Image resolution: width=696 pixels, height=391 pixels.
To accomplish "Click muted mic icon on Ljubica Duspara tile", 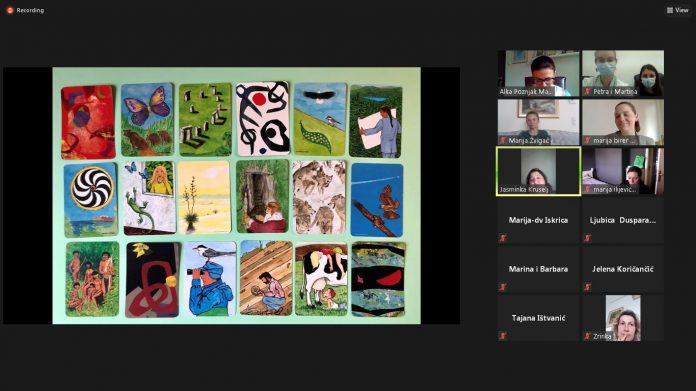I will 588,238.
